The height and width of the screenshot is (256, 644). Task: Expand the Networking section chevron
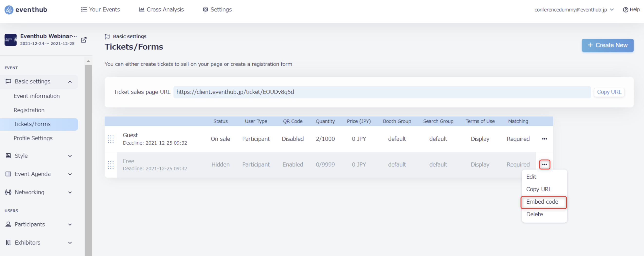70,192
